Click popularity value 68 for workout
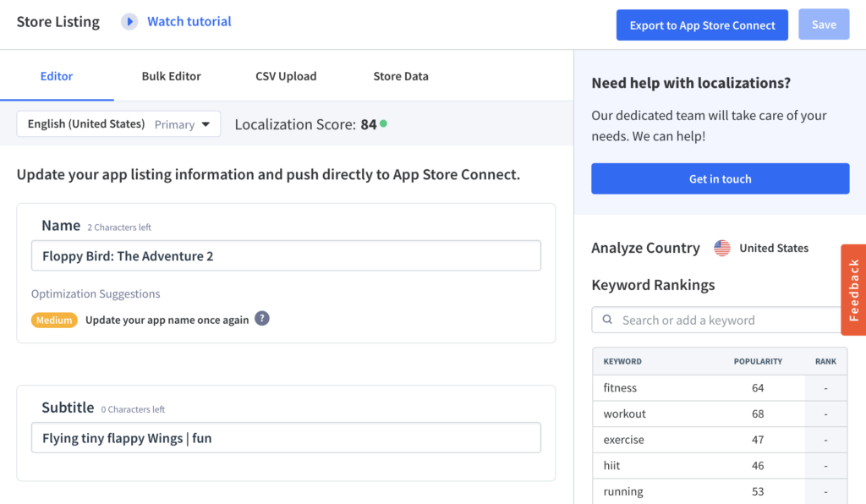The image size is (866, 504). coord(758,414)
